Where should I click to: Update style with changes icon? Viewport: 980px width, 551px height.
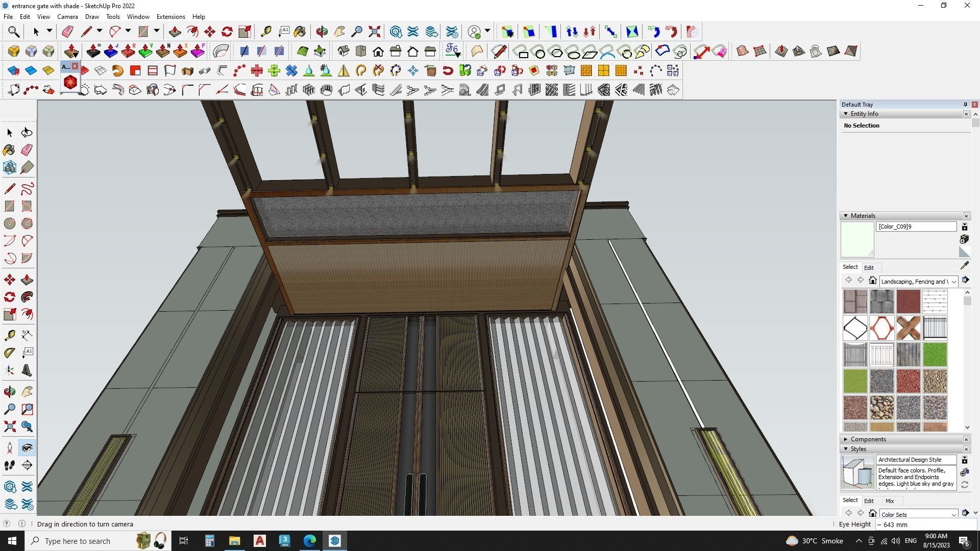coord(965,485)
